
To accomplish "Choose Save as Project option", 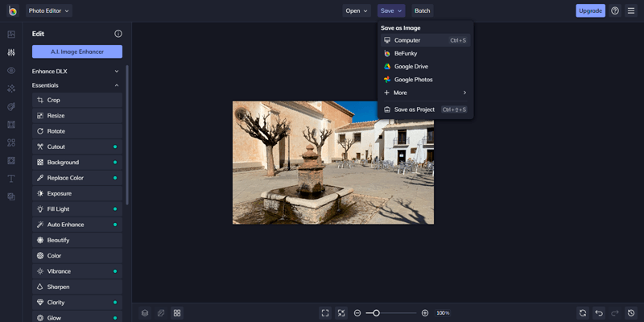I will pos(414,109).
